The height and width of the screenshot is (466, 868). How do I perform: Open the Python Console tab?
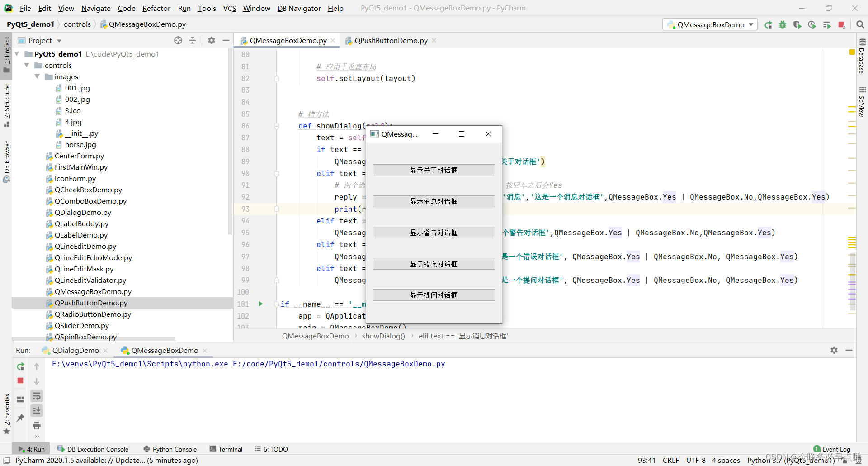170,449
